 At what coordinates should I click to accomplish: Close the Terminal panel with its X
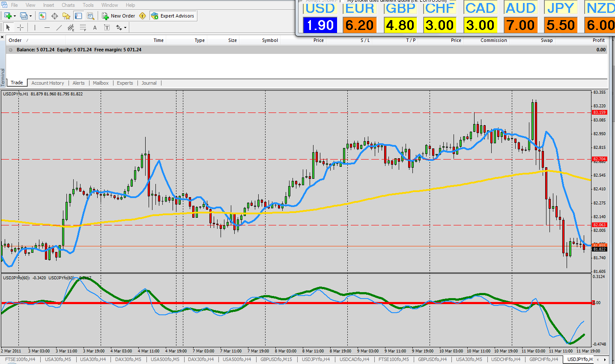(x=3, y=38)
